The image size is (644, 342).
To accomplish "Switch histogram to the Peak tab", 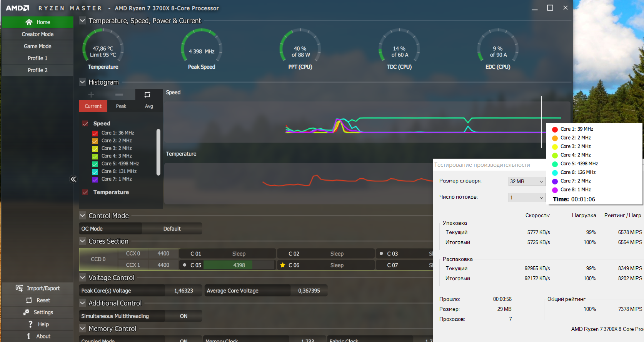I will pos(121,106).
